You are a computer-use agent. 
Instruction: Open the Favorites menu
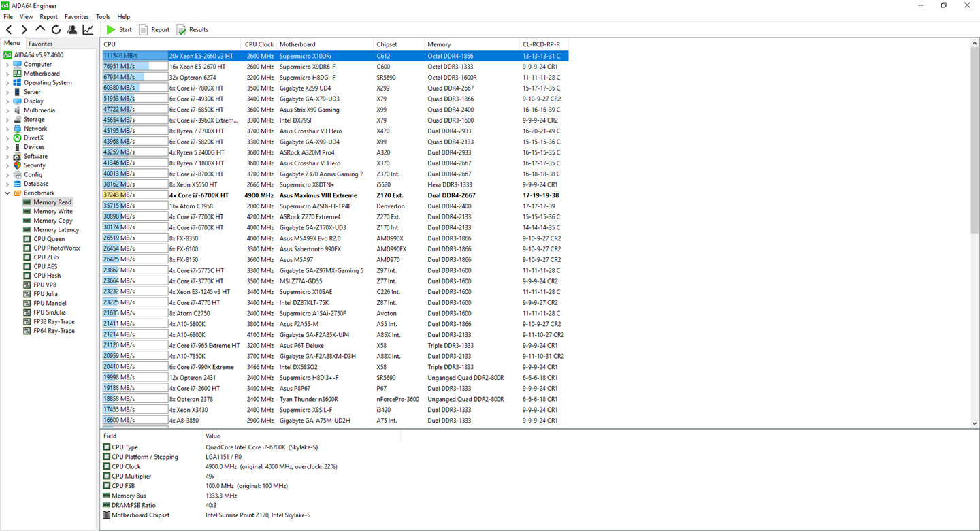pyautogui.click(x=76, y=16)
